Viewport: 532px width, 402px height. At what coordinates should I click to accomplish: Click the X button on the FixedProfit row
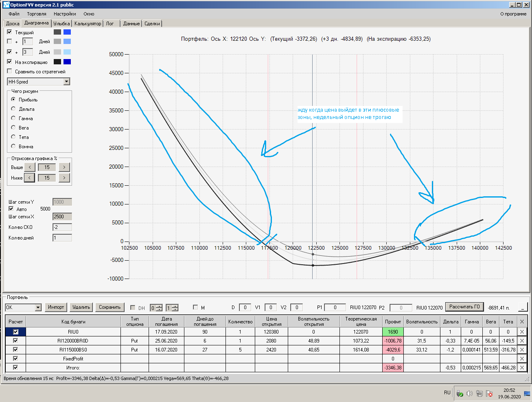[522, 358]
